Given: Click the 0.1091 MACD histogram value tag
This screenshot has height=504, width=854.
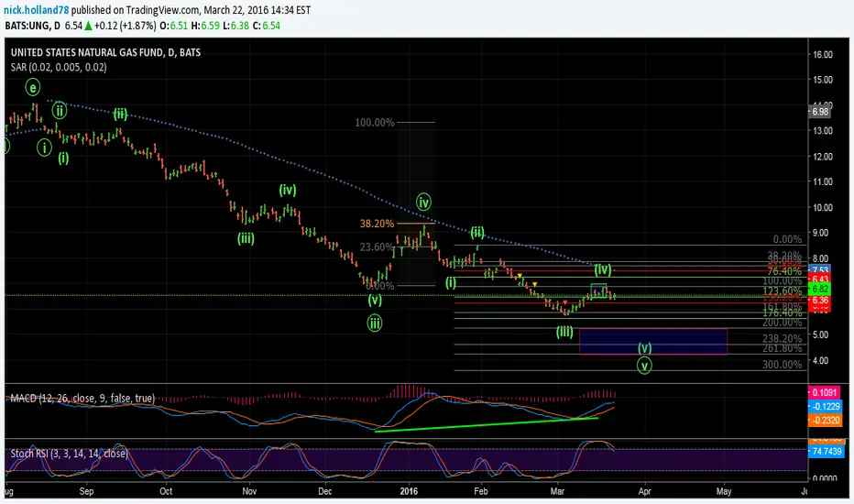Looking at the screenshot, I should click(x=825, y=392).
